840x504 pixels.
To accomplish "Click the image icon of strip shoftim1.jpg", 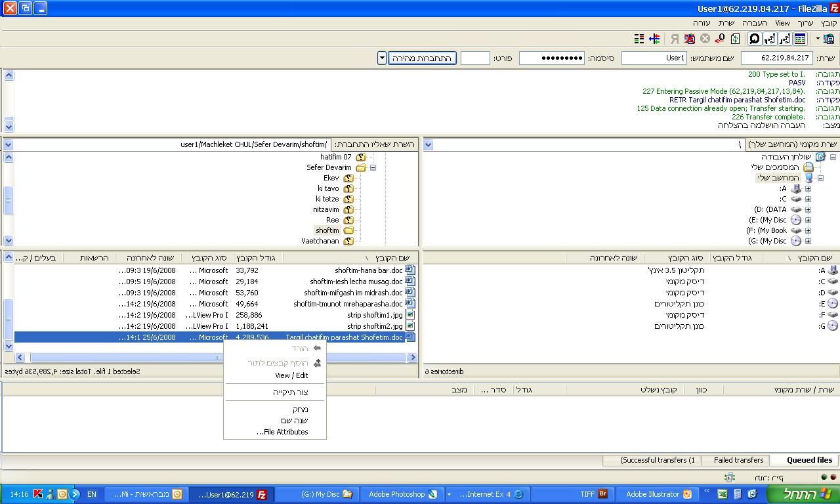I will coord(410,315).
